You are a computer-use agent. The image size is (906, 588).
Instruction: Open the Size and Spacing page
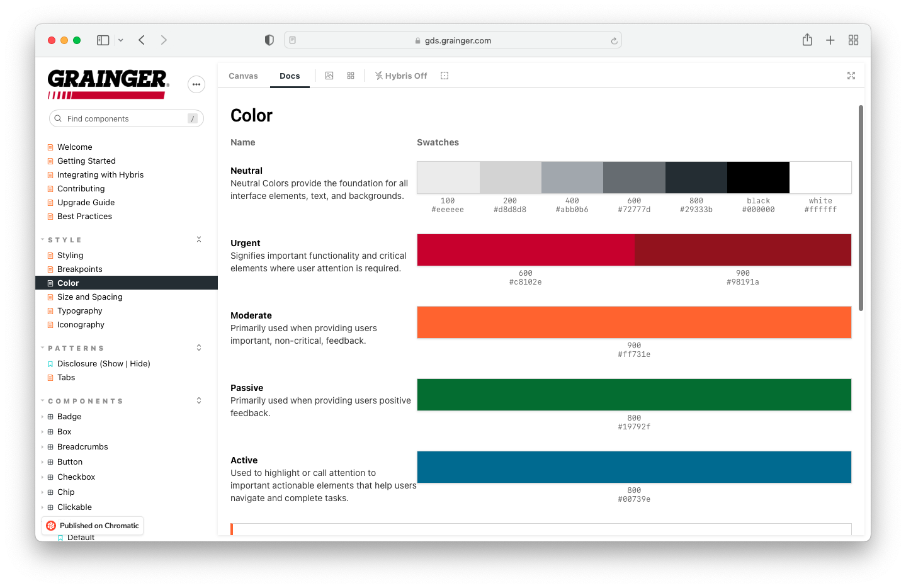click(89, 297)
